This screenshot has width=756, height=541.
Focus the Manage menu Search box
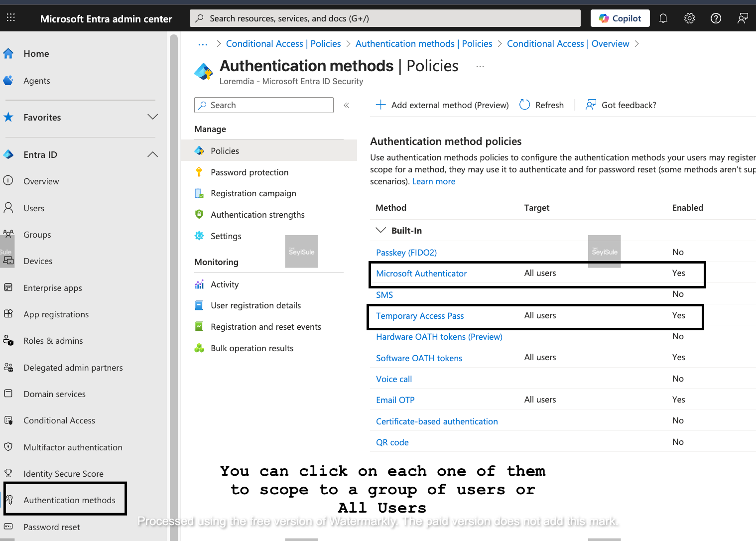(264, 105)
